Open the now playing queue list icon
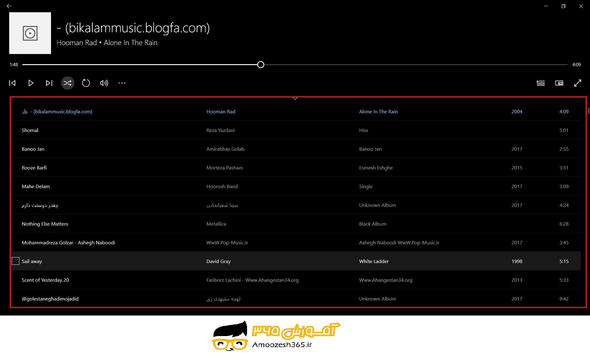 [x=541, y=83]
